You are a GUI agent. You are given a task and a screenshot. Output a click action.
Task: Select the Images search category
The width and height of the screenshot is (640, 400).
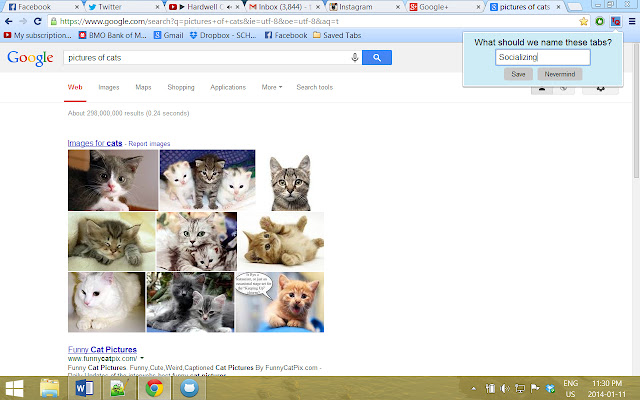tap(108, 87)
